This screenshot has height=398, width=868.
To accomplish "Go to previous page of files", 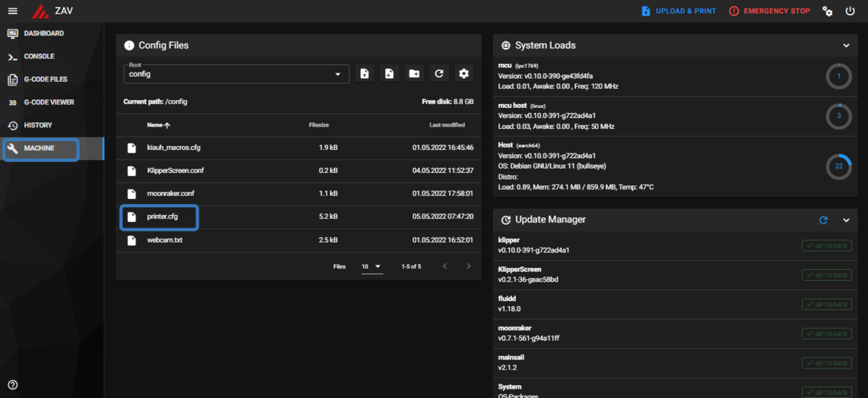I will (x=445, y=266).
